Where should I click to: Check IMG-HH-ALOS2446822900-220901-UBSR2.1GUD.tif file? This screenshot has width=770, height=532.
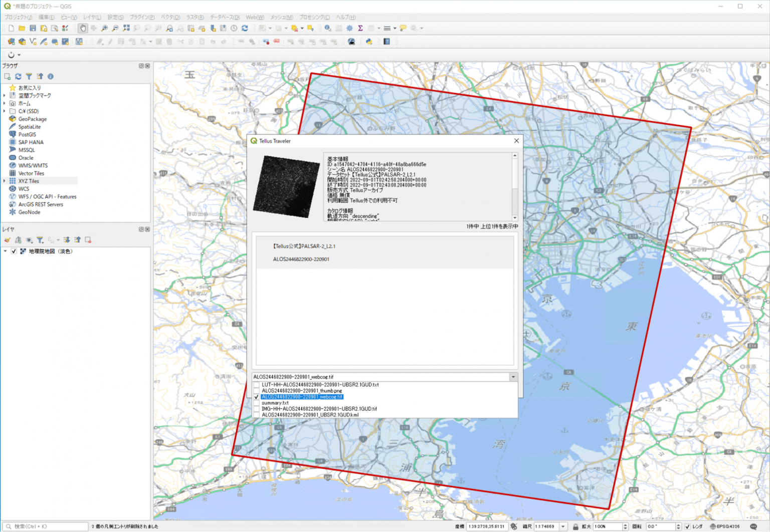[x=257, y=409]
